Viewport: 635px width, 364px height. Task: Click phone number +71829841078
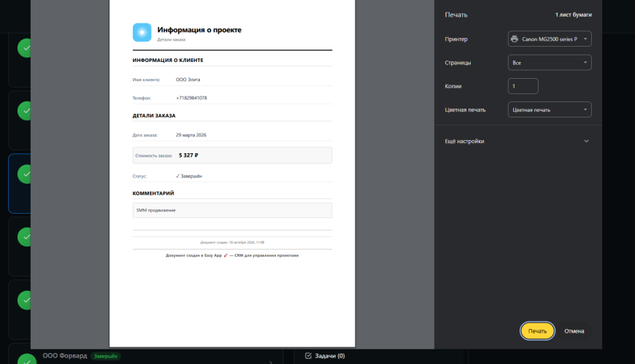tap(191, 98)
